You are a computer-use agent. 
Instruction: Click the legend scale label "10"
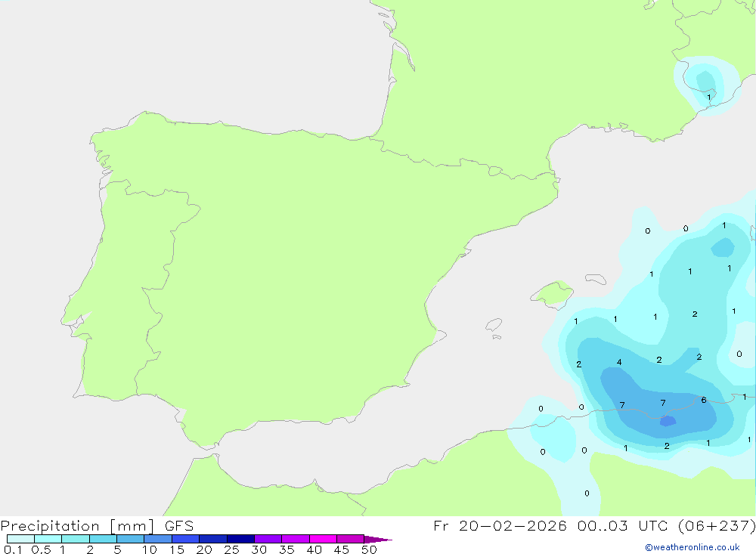[150, 549]
